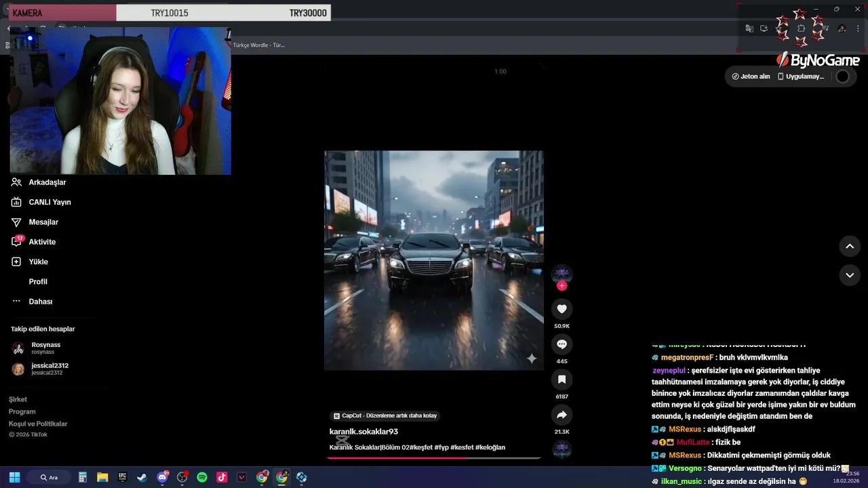Open CANLI Yayın in the sidebar
The image size is (868, 488).
pos(41,202)
